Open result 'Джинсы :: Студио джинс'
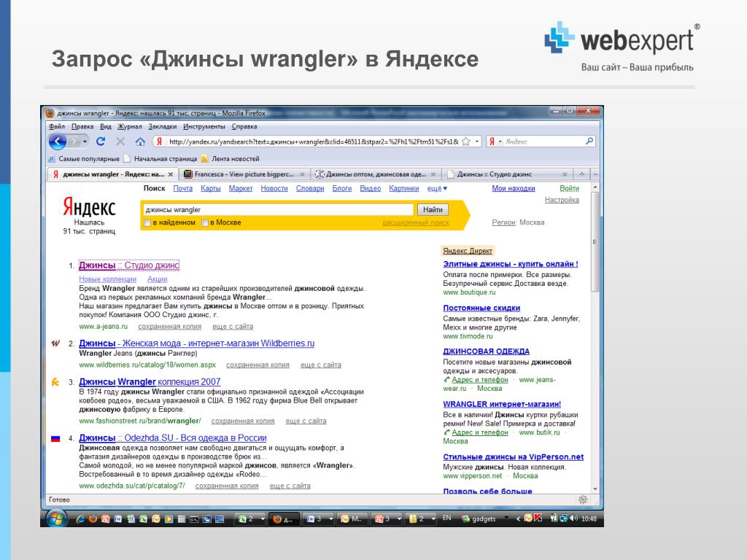Image resolution: width=747 pixels, height=560 pixels. point(129,265)
